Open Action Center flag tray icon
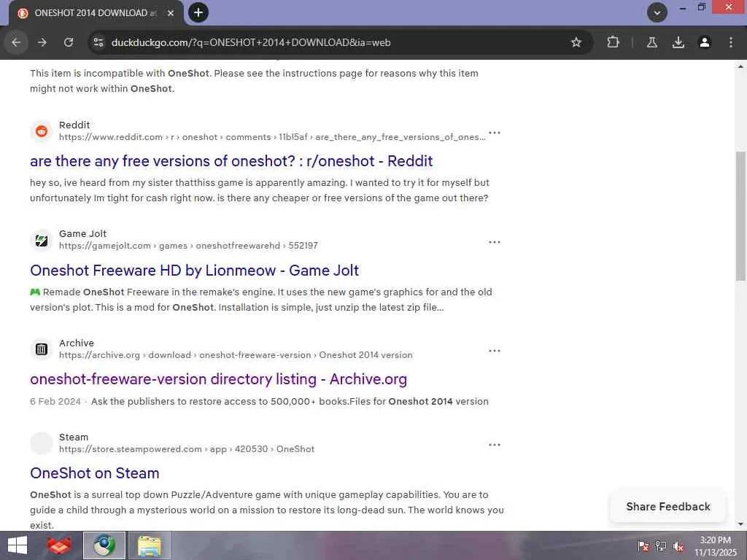Viewport: 747px width, 560px height. tap(643, 546)
